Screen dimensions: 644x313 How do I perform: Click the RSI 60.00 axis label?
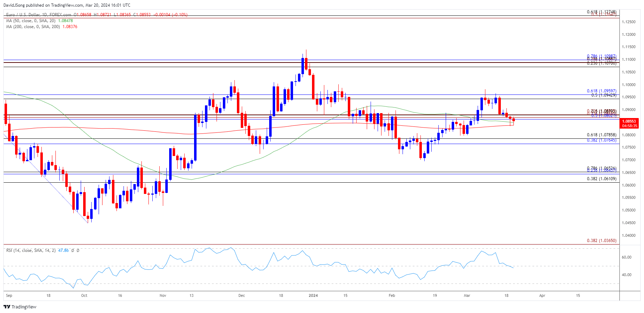[x=626, y=257]
